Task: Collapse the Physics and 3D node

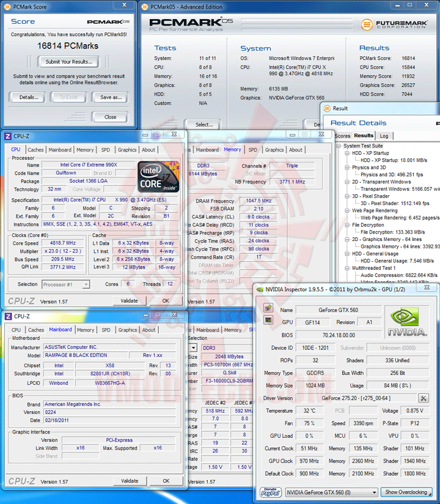Action: click(347, 168)
